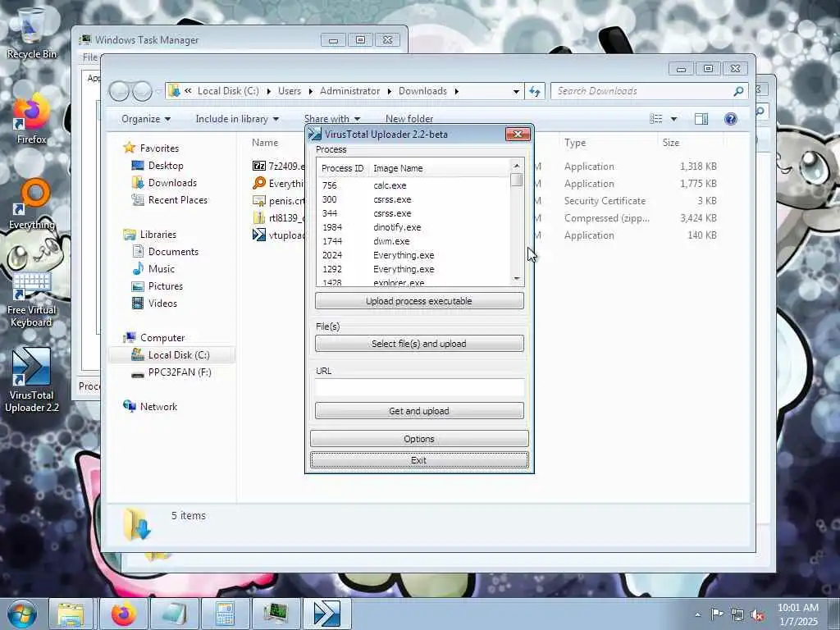
Task: Switch to Firefox in the taskbar
Action: point(124,614)
